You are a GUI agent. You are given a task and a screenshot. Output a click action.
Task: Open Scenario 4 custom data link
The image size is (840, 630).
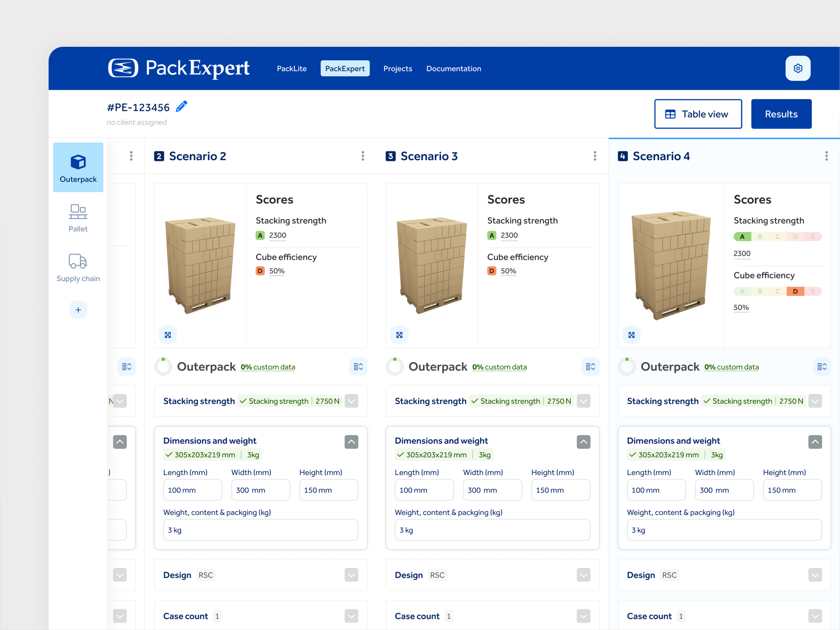[731, 367]
